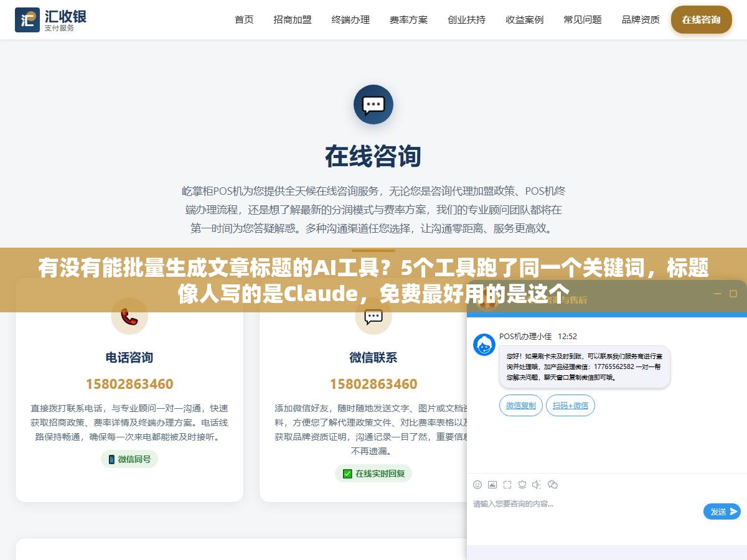The image size is (747, 560).
Task: Open the 品牌资质 nav link
Action: coord(641,19)
